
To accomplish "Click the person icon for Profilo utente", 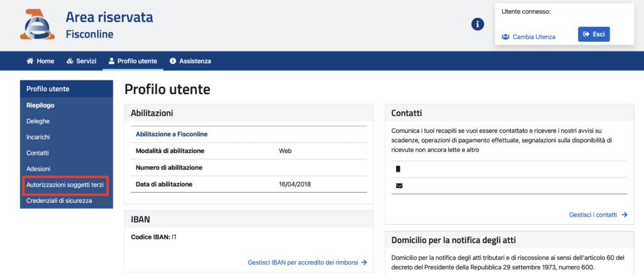I will [111, 61].
